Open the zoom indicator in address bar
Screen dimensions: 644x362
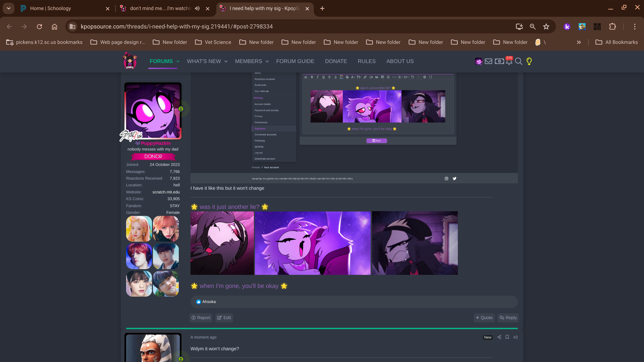tap(533, 26)
